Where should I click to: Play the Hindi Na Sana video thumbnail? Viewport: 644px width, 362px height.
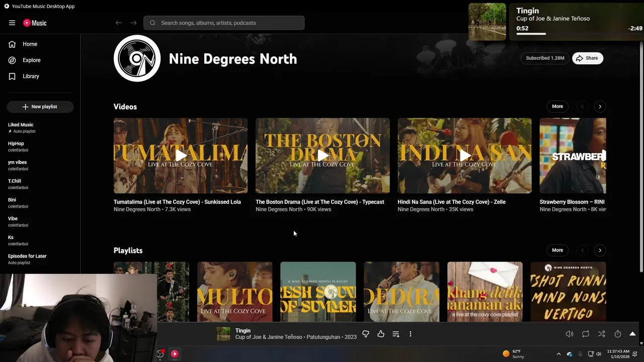[x=464, y=156]
